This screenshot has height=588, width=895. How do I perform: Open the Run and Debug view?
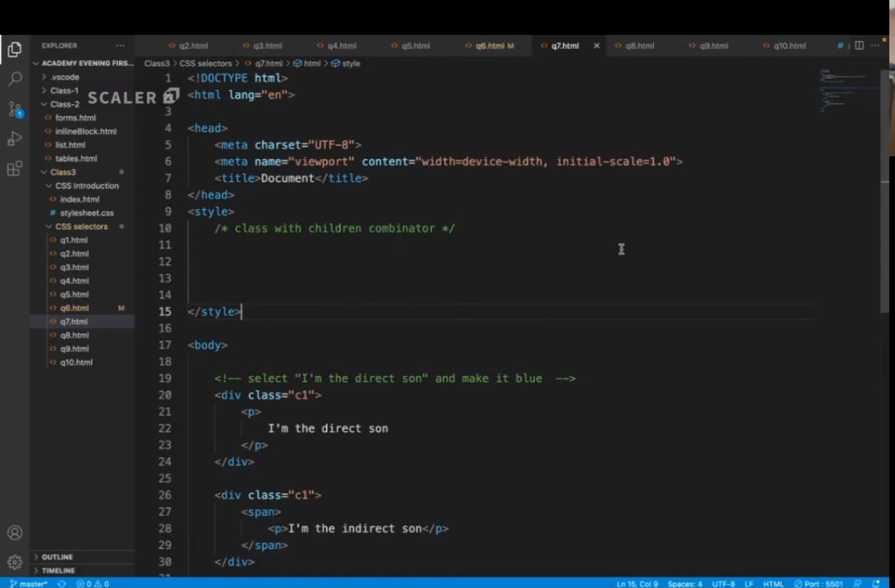point(15,139)
